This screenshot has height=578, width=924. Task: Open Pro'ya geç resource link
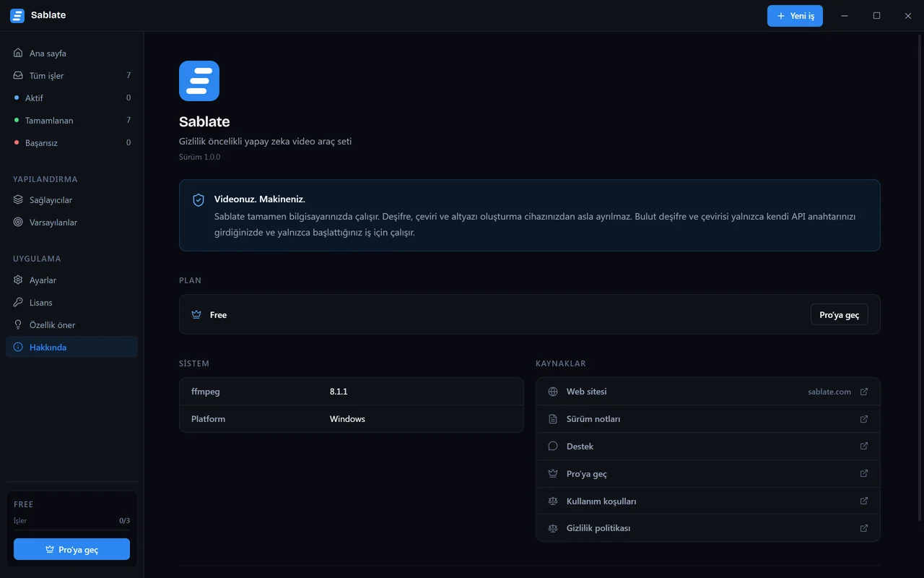tap(708, 474)
